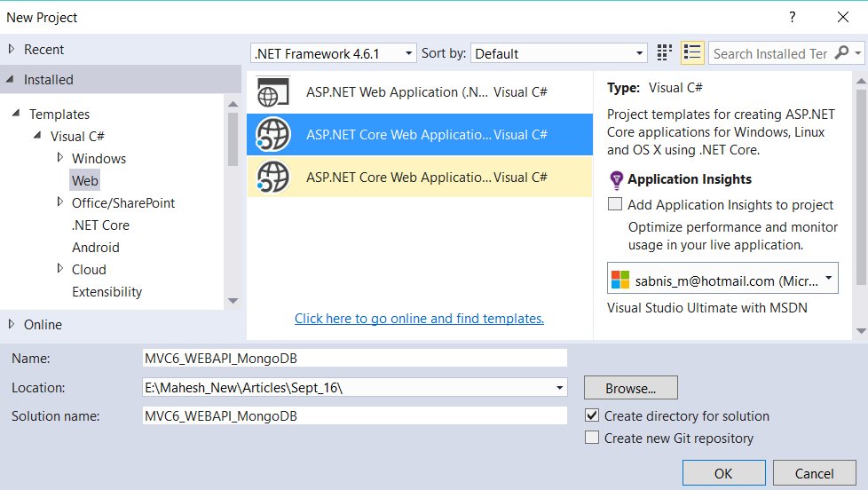Click the details pane scrollbar down arrow
The height and width of the screenshot is (490, 868).
pos(861,330)
